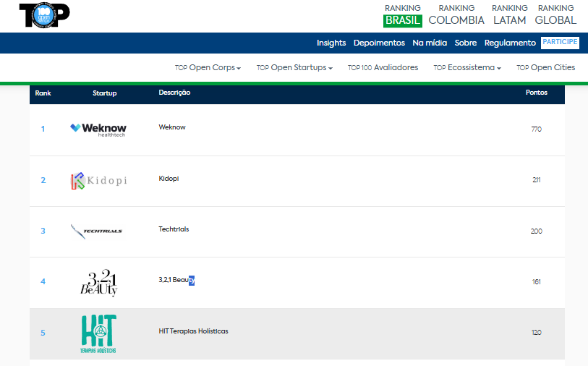Screen dimensions: 588x366
Task: Open the Na mídia page
Action: pos(430,43)
